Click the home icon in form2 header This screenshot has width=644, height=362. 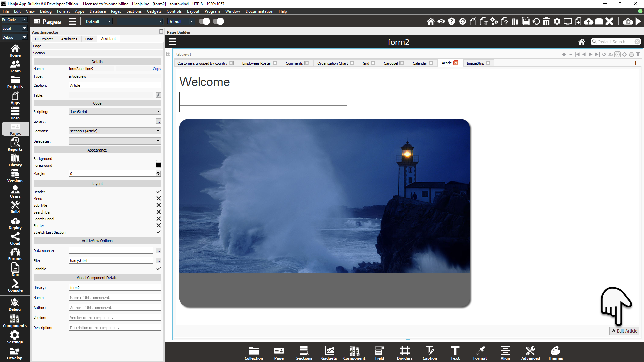[581, 42]
